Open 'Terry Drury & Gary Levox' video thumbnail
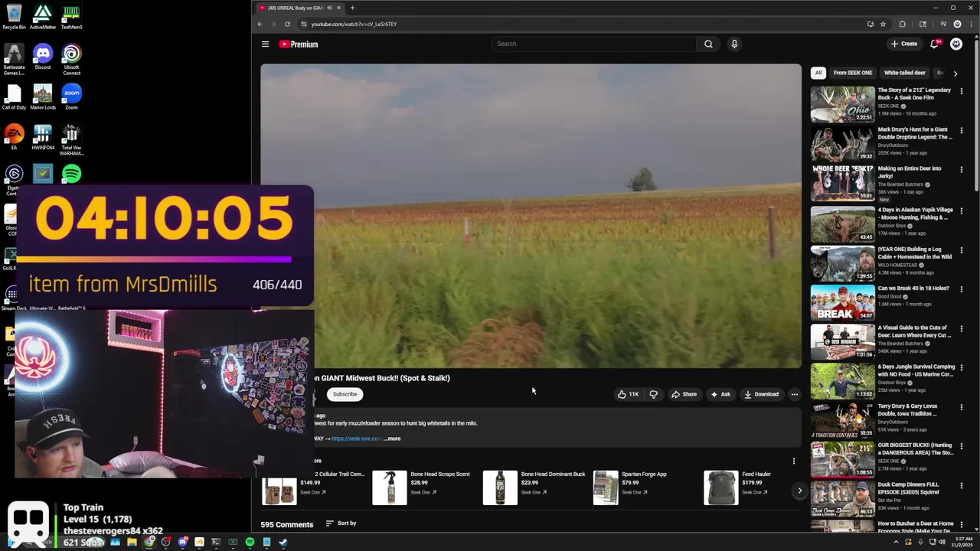The width and height of the screenshot is (980, 551). (842, 420)
